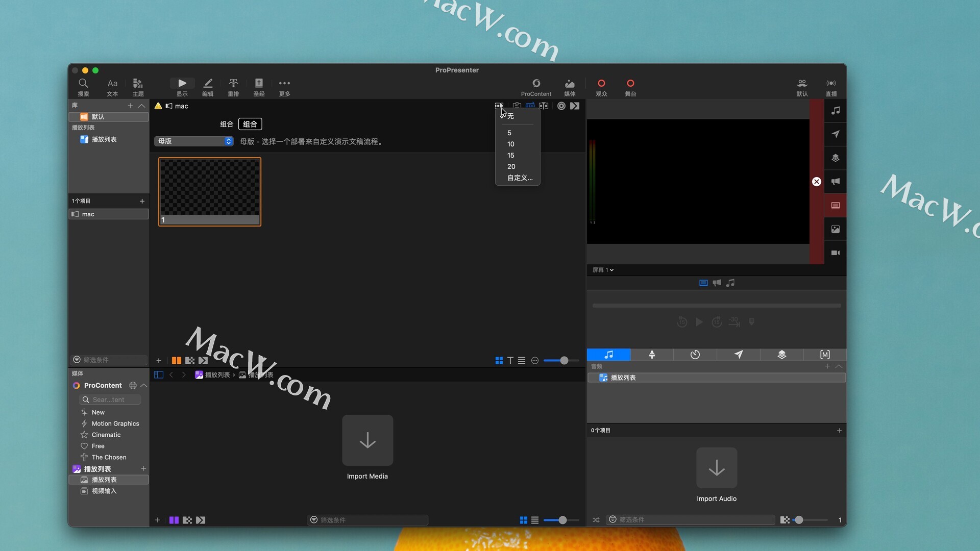Clear audio layer with music note icon
980x551 pixels.
click(836, 111)
